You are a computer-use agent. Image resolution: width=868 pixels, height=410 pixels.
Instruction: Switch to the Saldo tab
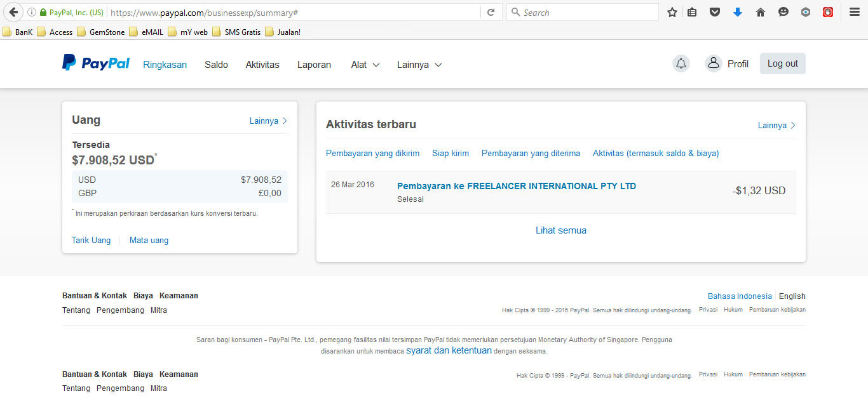tap(216, 65)
